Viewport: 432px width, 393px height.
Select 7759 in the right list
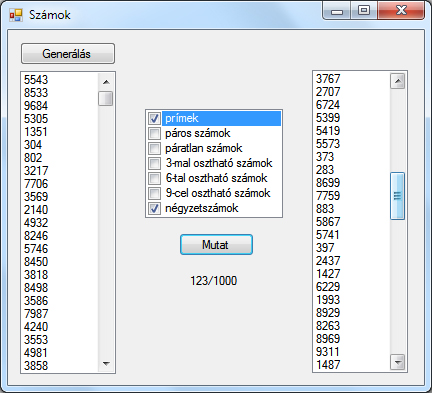[352, 196]
